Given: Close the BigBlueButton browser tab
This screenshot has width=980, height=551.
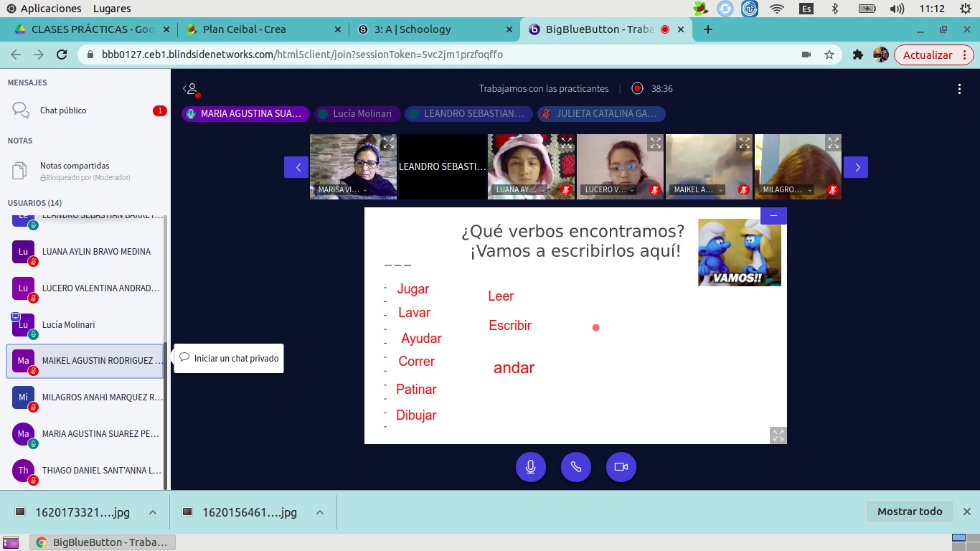Looking at the screenshot, I should (682, 29).
